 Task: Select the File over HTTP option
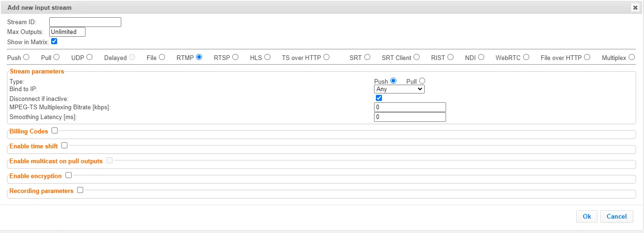[587, 57]
